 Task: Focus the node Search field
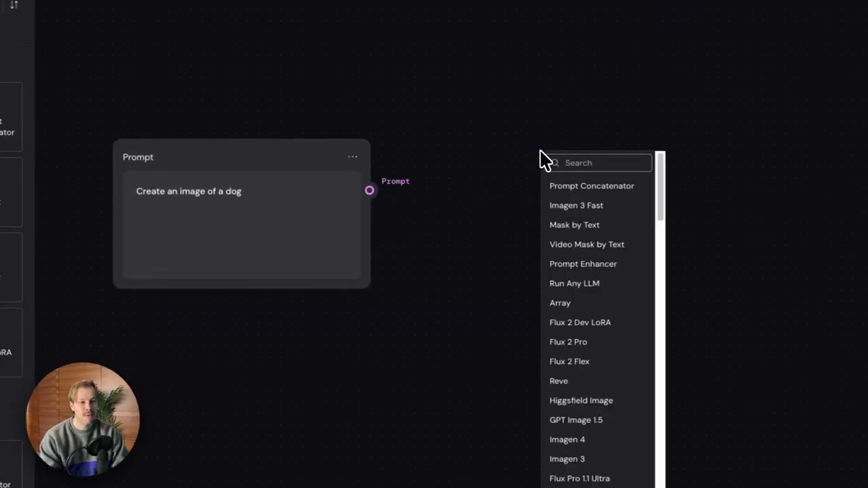click(x=599, y=163)
